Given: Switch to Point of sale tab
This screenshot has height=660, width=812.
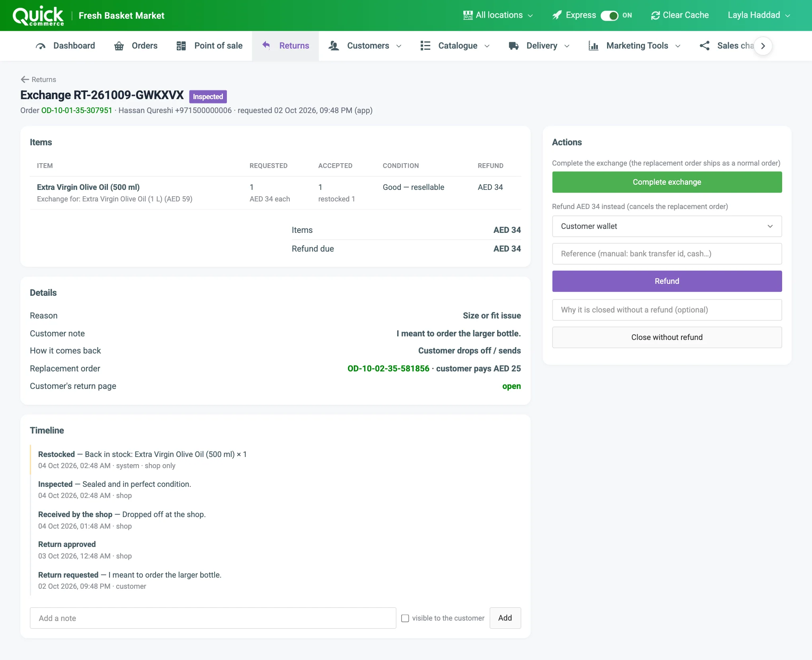Looking at the screenshot, I should pos(209,46).
